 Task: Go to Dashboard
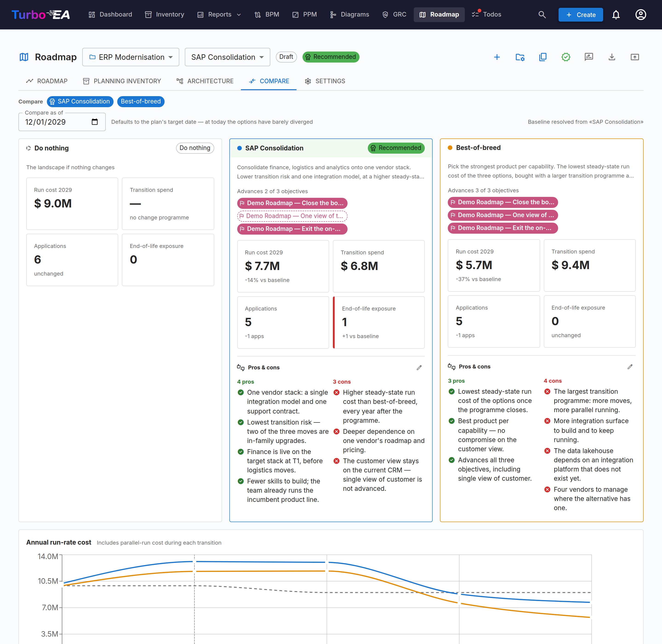coord(110,14)
